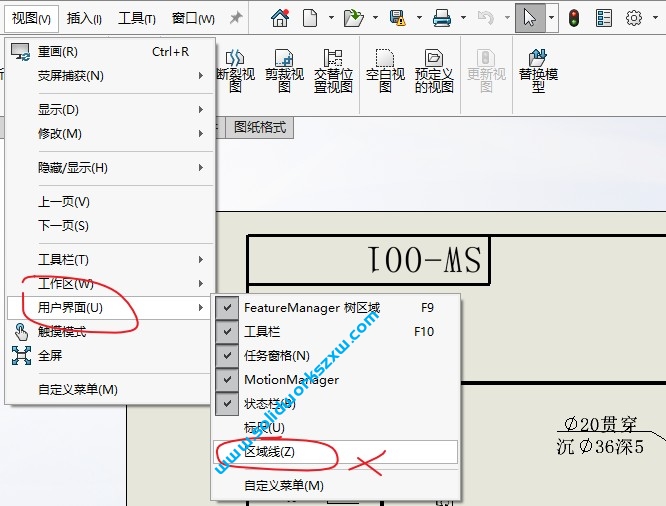The height and width of the screenshot is (506, 666).
Task: Open a file with the folder icon
Action: (x=353, y=18)
